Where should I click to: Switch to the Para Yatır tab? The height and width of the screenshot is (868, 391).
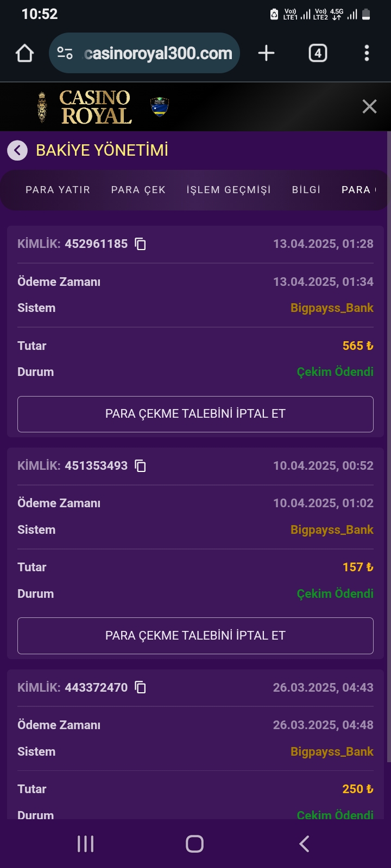pyautogui.click(x=58, y=190)
